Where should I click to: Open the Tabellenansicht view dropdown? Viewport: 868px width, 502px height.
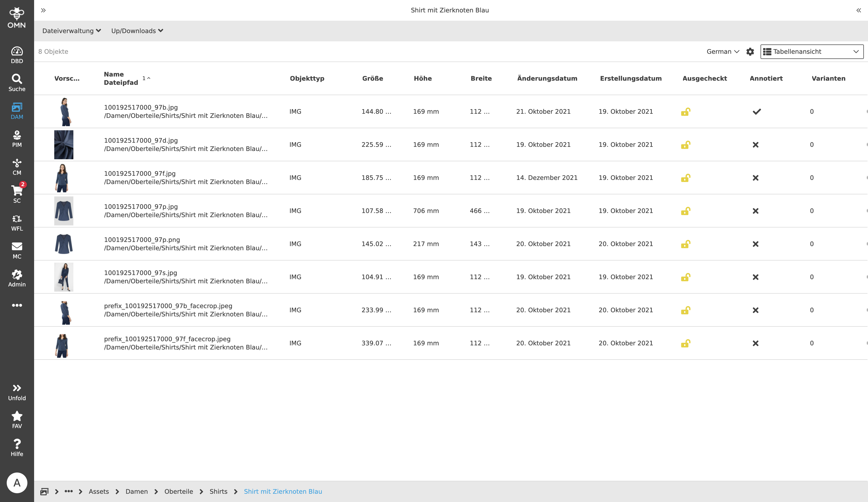click(x=811, y=52)
